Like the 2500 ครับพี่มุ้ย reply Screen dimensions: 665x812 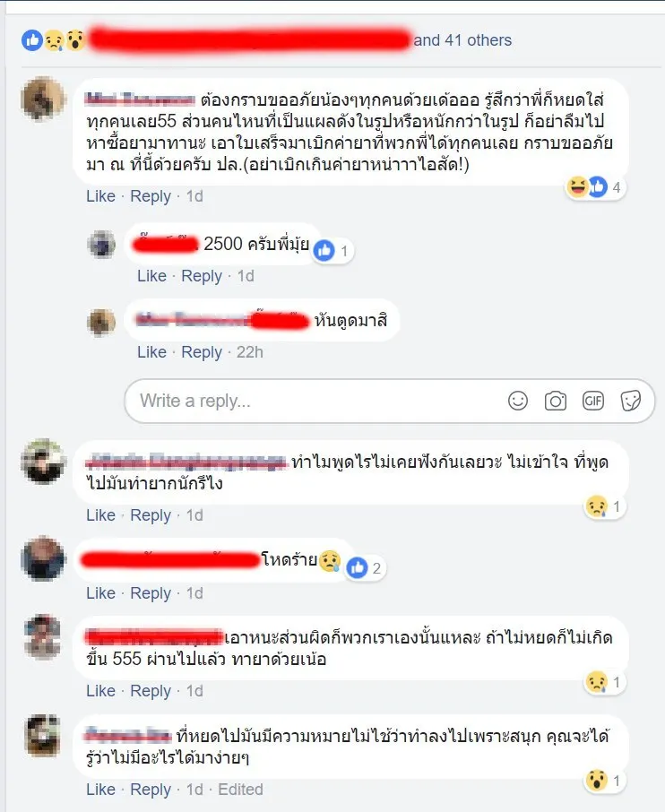point(151,276)
